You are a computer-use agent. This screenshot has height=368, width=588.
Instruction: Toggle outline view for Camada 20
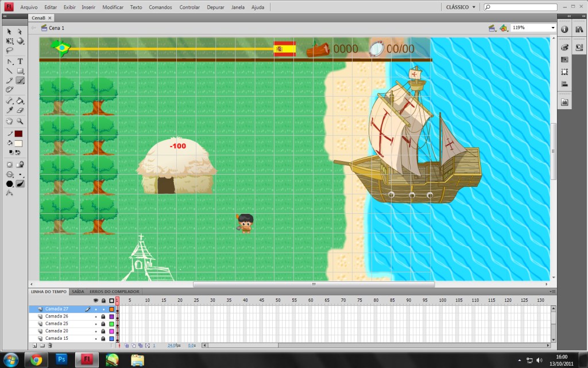point(111,331)
